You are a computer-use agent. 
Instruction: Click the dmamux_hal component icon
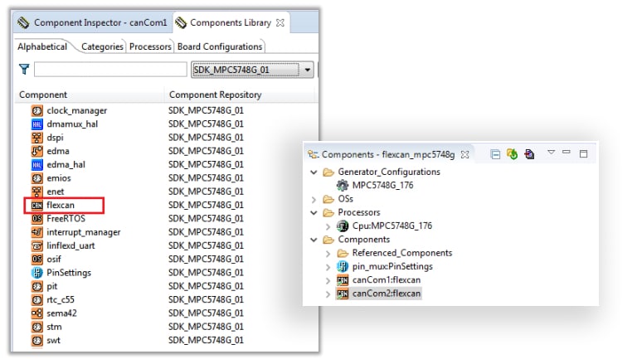[36, 124]
